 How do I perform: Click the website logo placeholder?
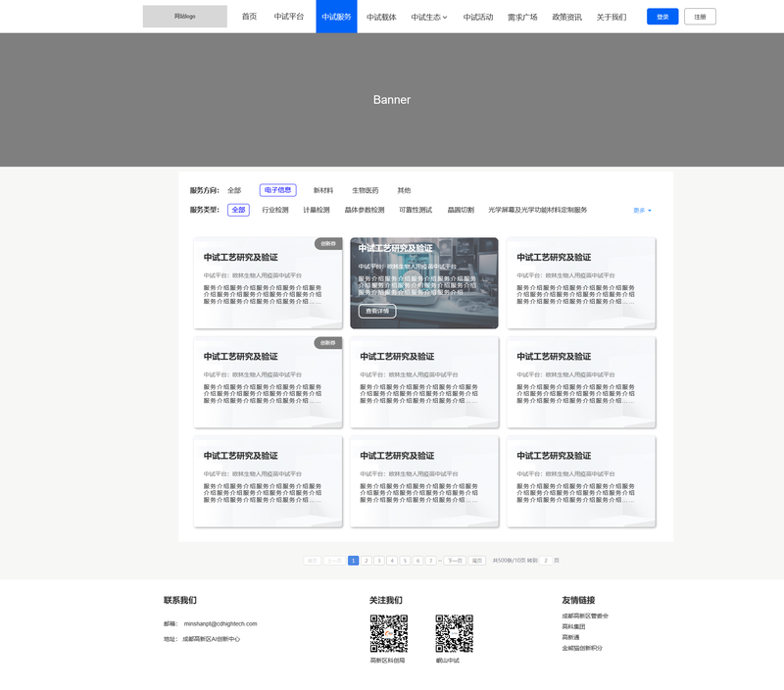coord(184,17)
